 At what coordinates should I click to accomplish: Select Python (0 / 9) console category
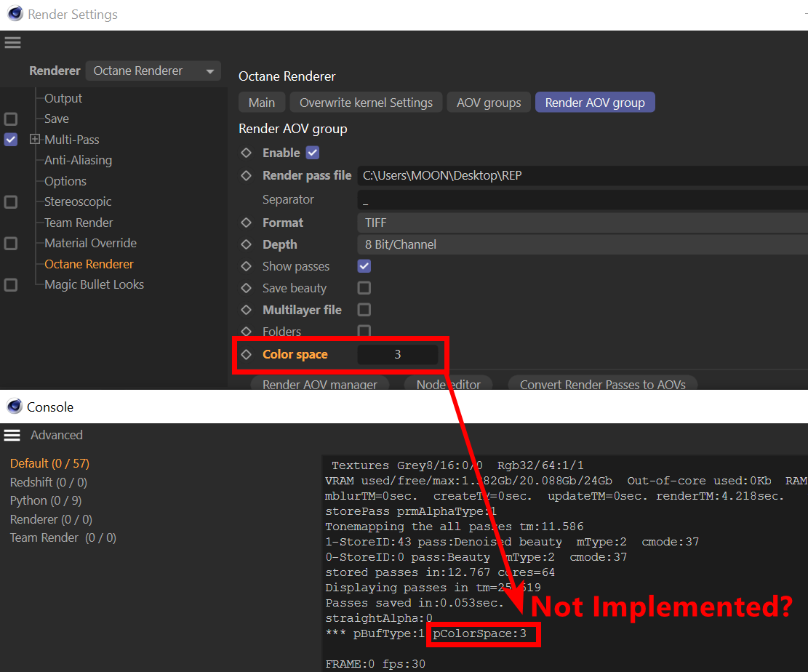point(45,500)
